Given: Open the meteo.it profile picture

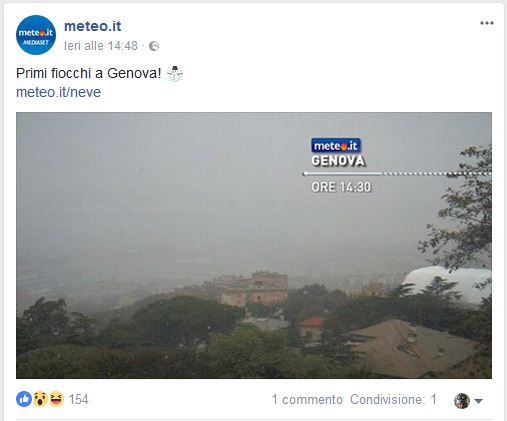Looking at the screenshot, I should point(36,35).
